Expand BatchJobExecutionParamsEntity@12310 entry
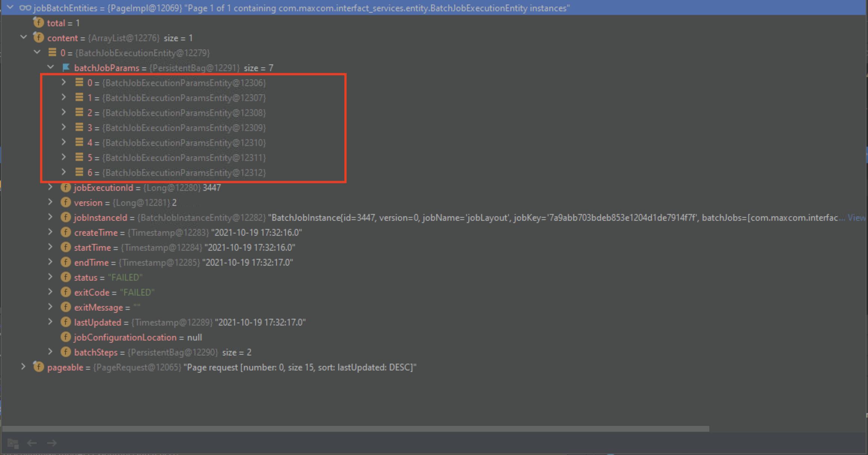The height and width of the screenshot is (455, 868). pyautogui.click(x=64, y=142)
